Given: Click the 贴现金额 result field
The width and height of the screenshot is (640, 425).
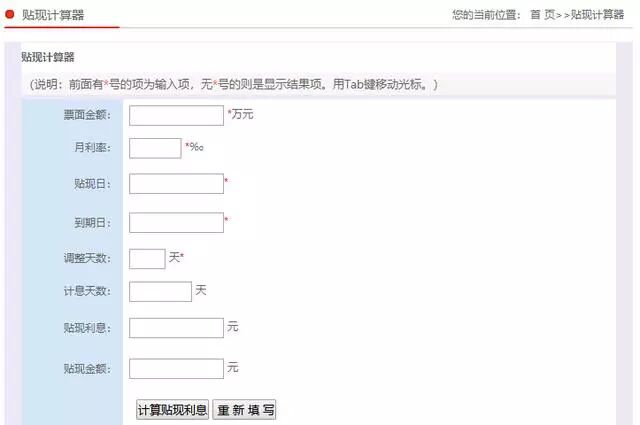Looking at the screenshot, I should point(176,369).
